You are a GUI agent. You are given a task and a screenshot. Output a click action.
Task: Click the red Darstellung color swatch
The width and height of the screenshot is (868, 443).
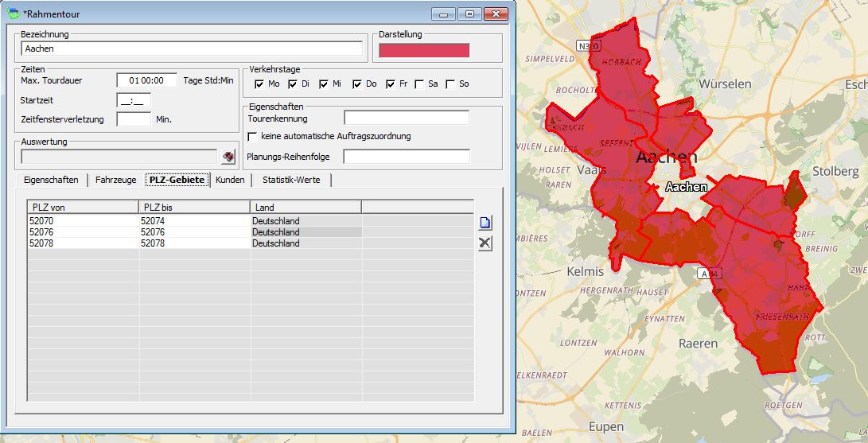pyautogui.click(x=424, y=50)
